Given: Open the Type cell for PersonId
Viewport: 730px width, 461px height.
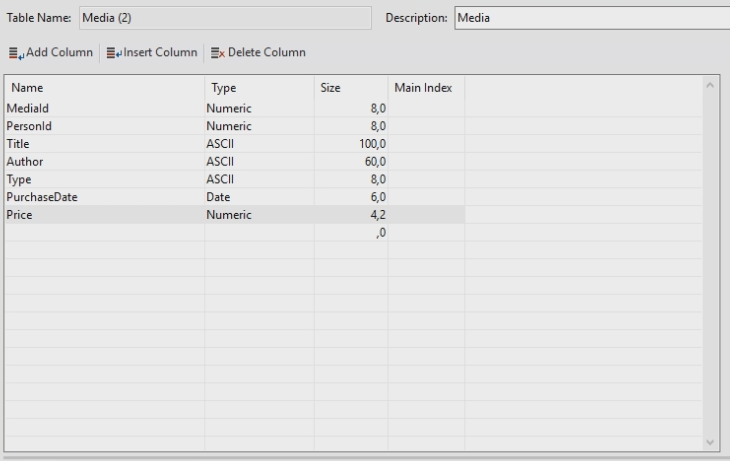Looking at the screenshot, I should click(x=259, y=126).
